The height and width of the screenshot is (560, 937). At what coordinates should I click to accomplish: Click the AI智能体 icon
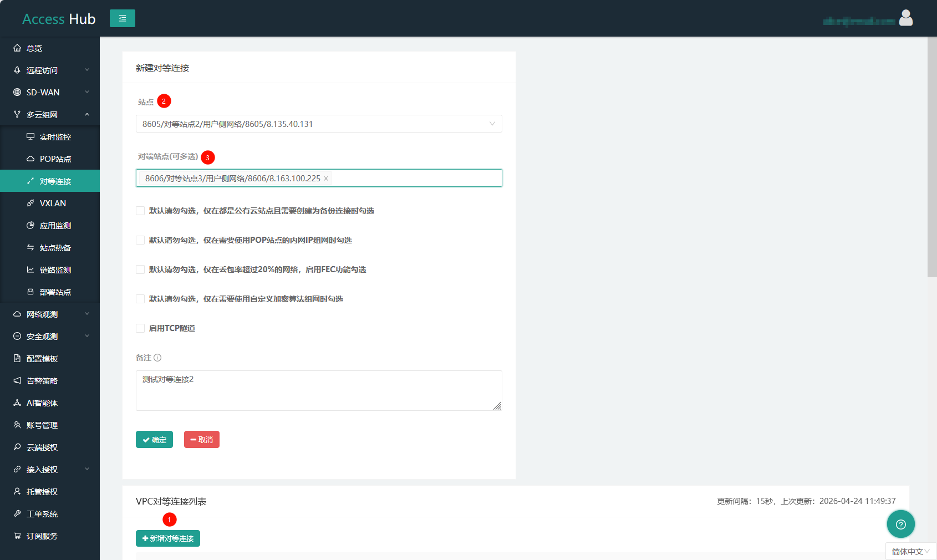17,403
